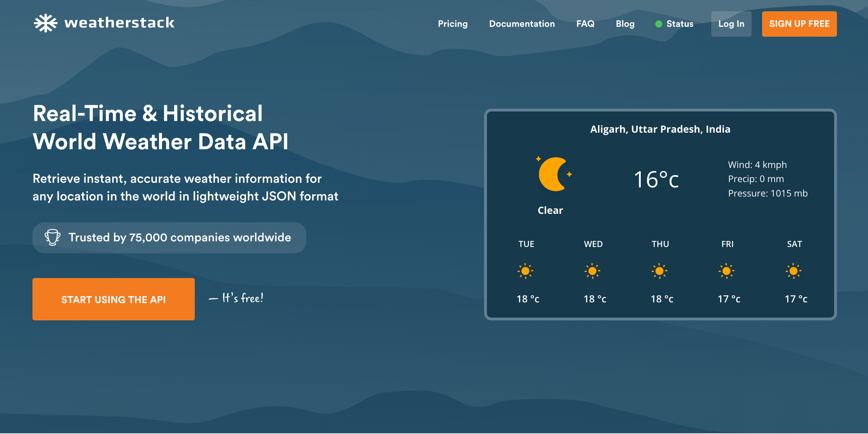Viewport: 868px width, 434px height.
Task: Click the Aligarh, Uttar Pradesh location title
Action: pyautogui.click(x=660, y=129)
